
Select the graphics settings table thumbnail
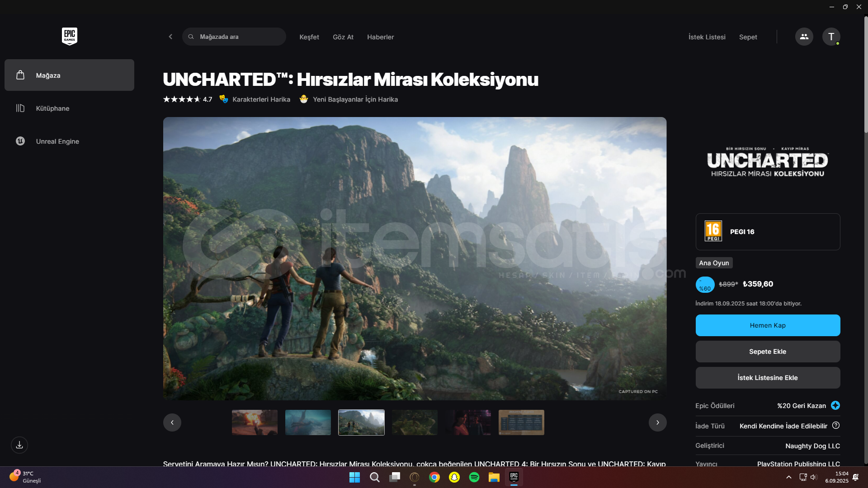coord(521,422)
